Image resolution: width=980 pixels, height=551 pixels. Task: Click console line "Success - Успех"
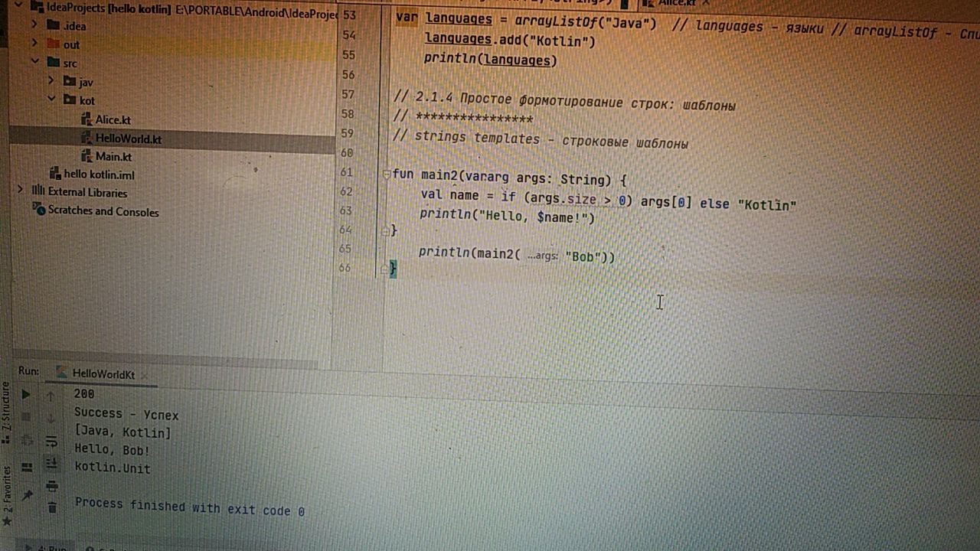[126, 415]
